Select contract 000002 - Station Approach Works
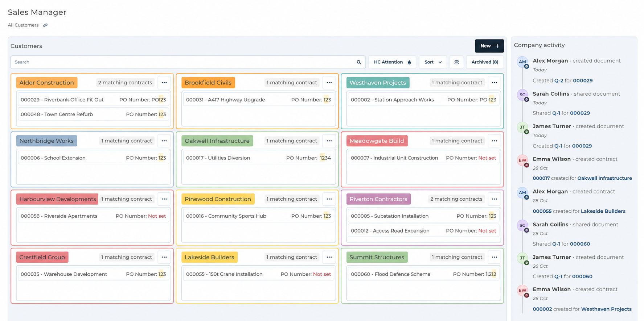Viewport: 644px width, 321px height. tap(423, 100)
